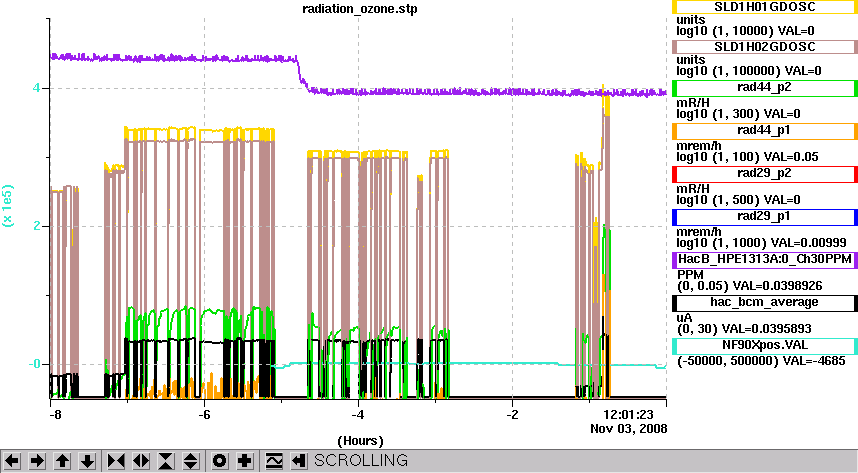Click the circle ring toolbar button
The image size is (858, 473).
(x=219, y=461)
